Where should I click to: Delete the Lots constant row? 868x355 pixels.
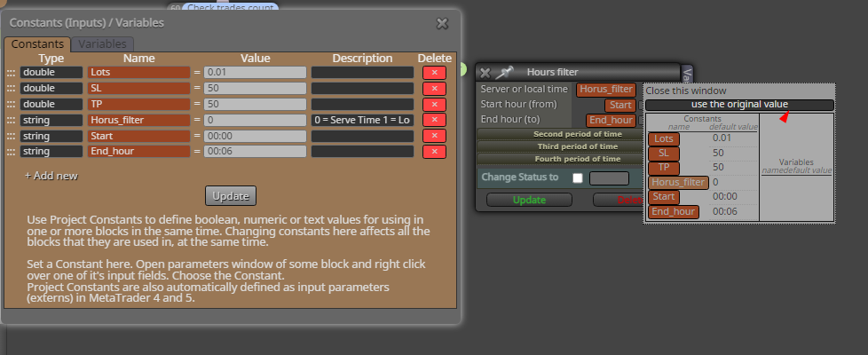point(434,73)
